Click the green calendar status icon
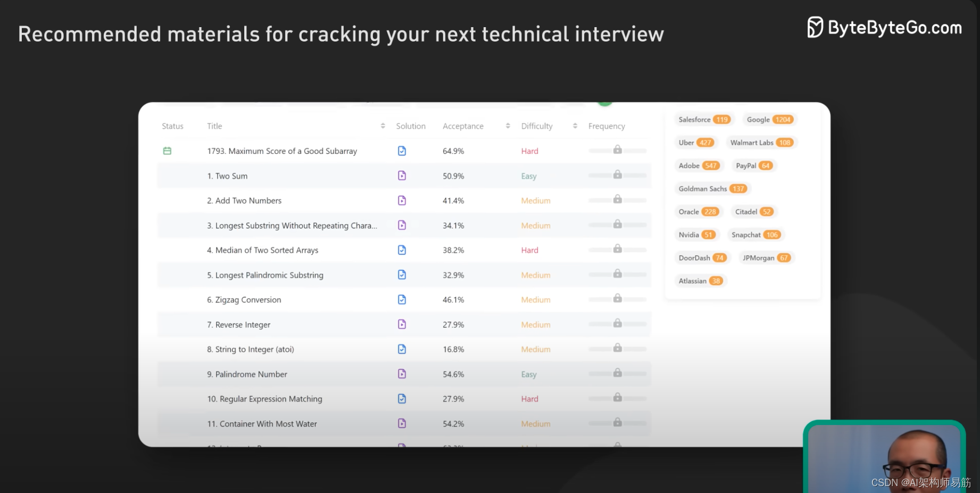Screen dimensions: 980x493 coord(167,151)
